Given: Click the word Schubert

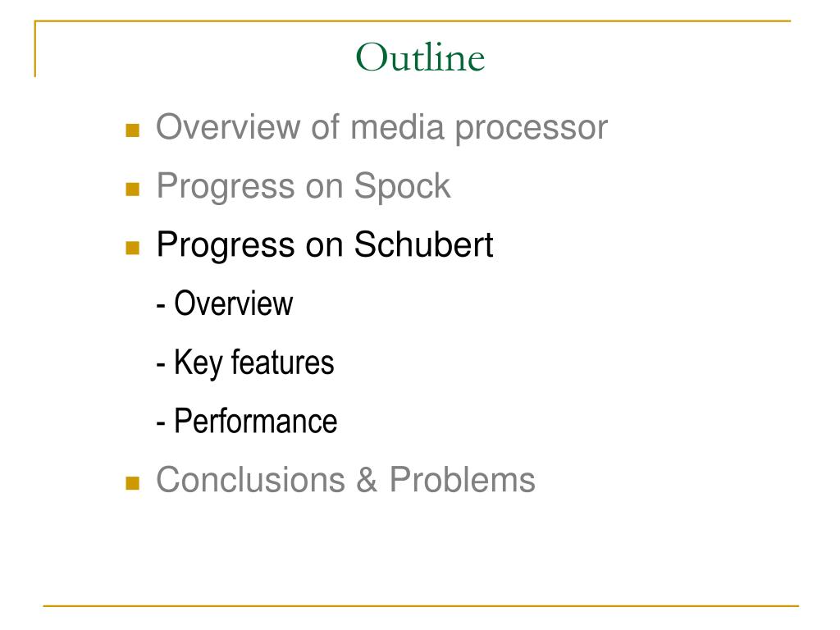Looking at the screenshot, I should (424, 244).
